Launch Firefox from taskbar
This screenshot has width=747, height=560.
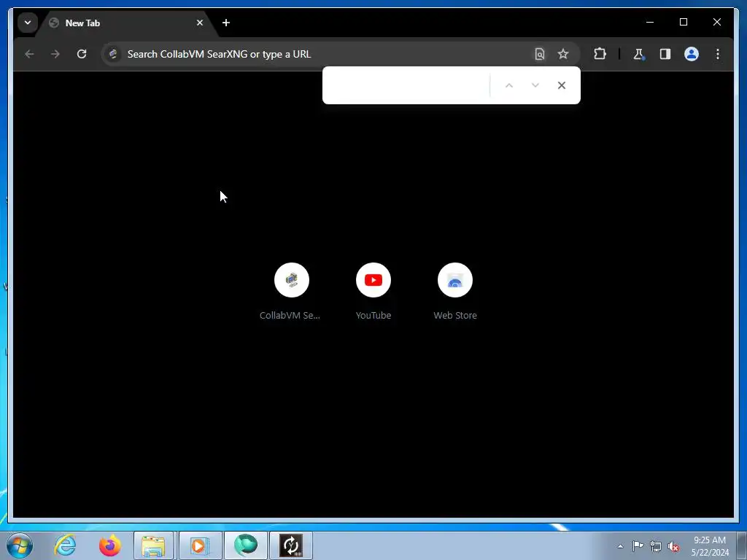click(x=109, y=545)
